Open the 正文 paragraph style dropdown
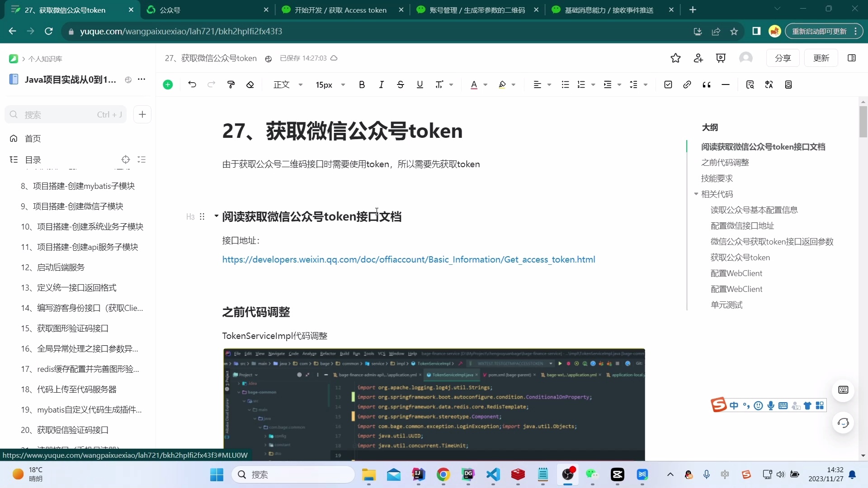The image size is (868, 488). click(288, 84)
